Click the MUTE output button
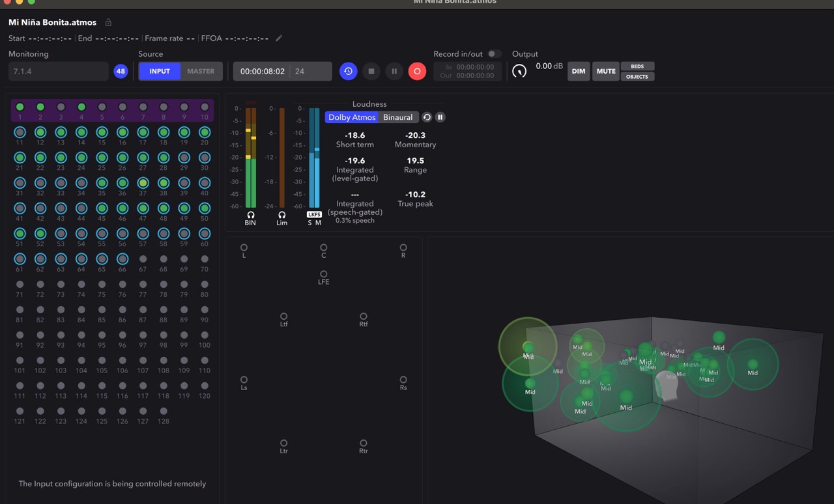 click(606, 71)
